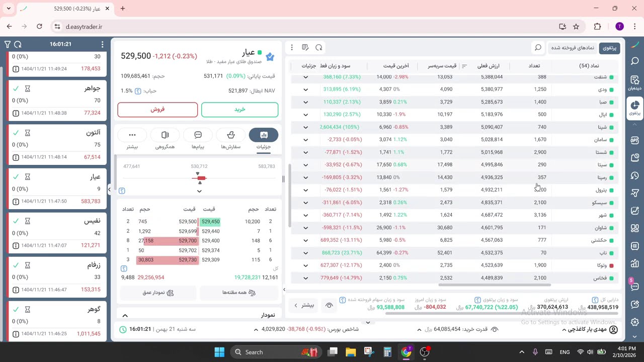The height and width of the screenshot is (362, 644).
Task: Open the watchlist (دیده‌بان) sidebar icon
Action: click(635, 83)
